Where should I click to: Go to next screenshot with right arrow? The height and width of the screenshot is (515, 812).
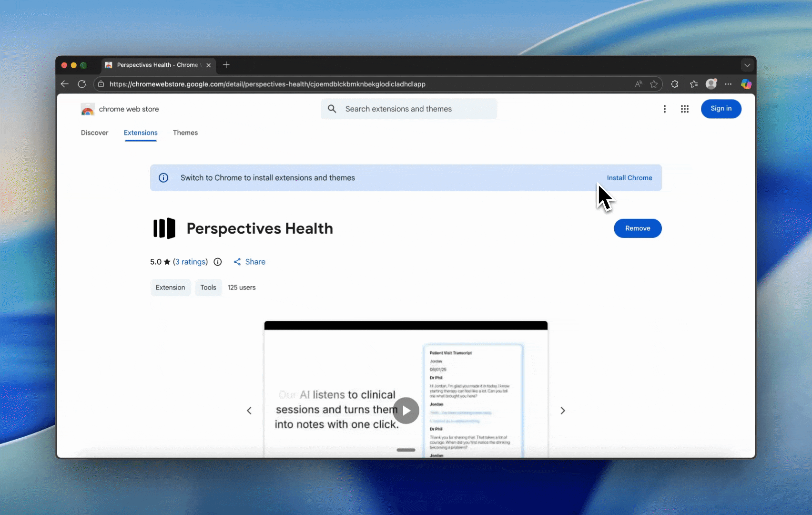[563, 411]
